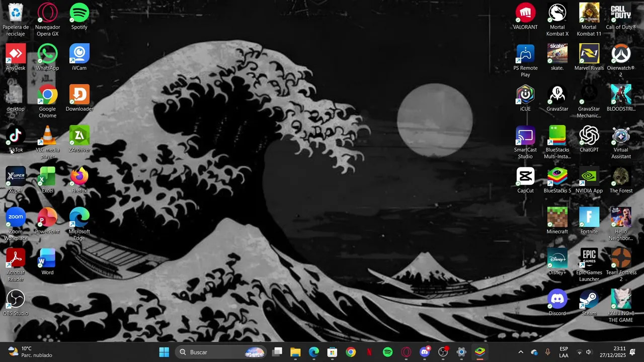Open WhatsApp desktop shortcut
The image size is (644, 362).
47,57
